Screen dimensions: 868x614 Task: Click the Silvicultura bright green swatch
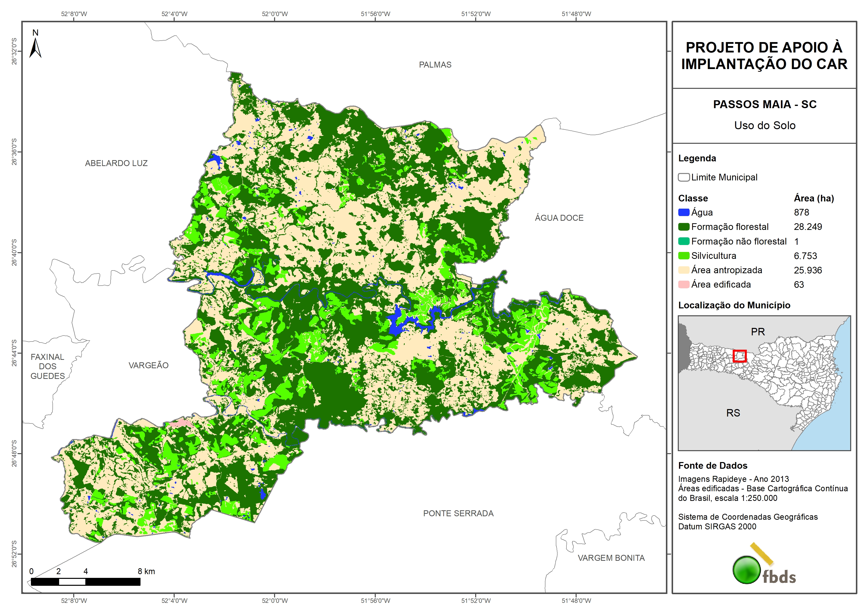tap(683, 256)
